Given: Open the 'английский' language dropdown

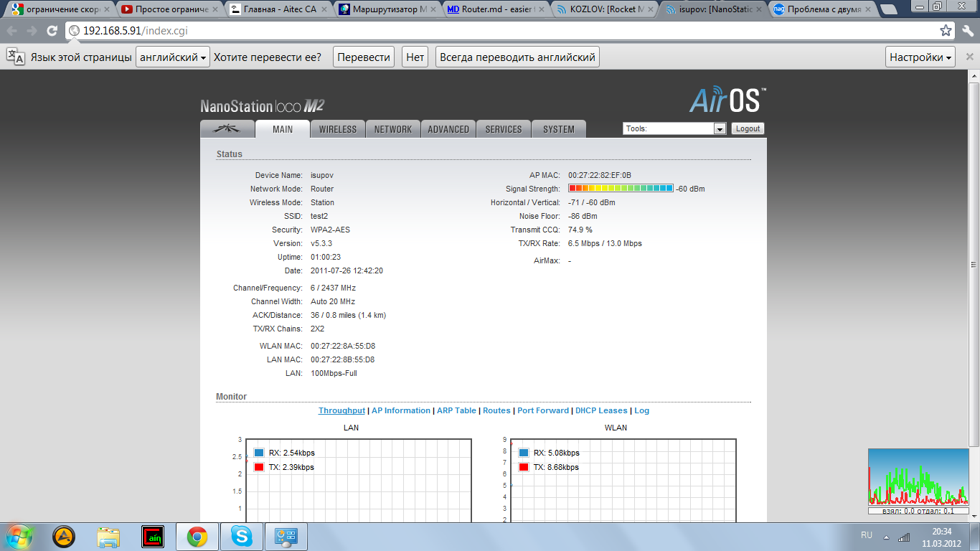Looking at the screenshot, I should pyautogui.click(x=173, y=57).
